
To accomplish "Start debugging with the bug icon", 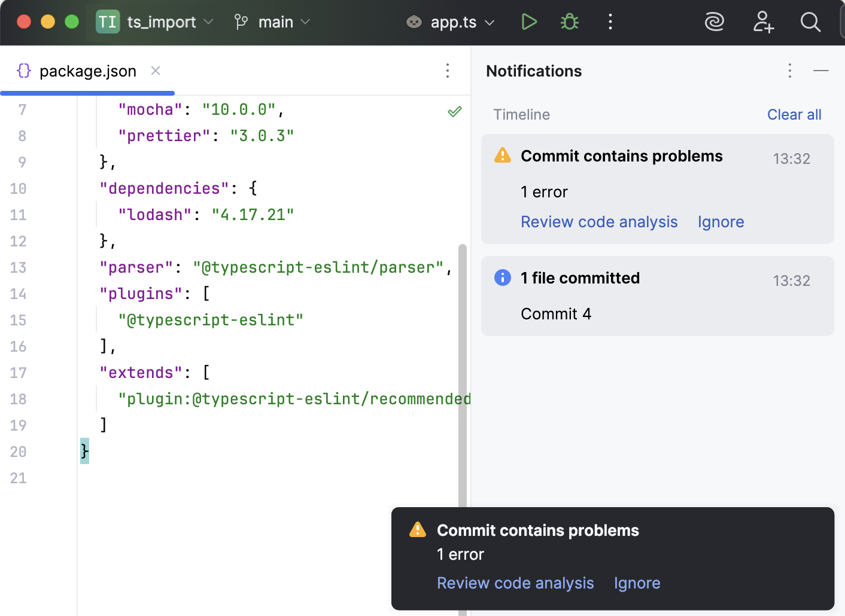I will (569, 22).
